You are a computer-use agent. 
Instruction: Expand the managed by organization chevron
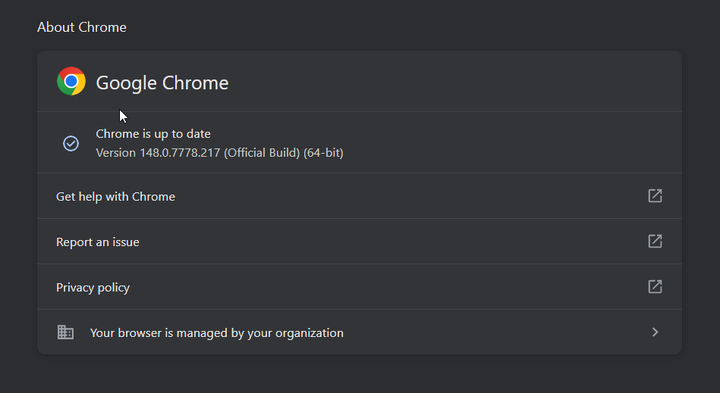coord(655,332)
